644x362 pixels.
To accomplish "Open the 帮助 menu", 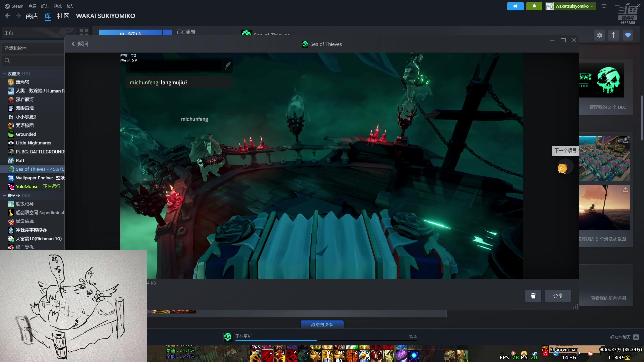I will click(x=70, y=6).
